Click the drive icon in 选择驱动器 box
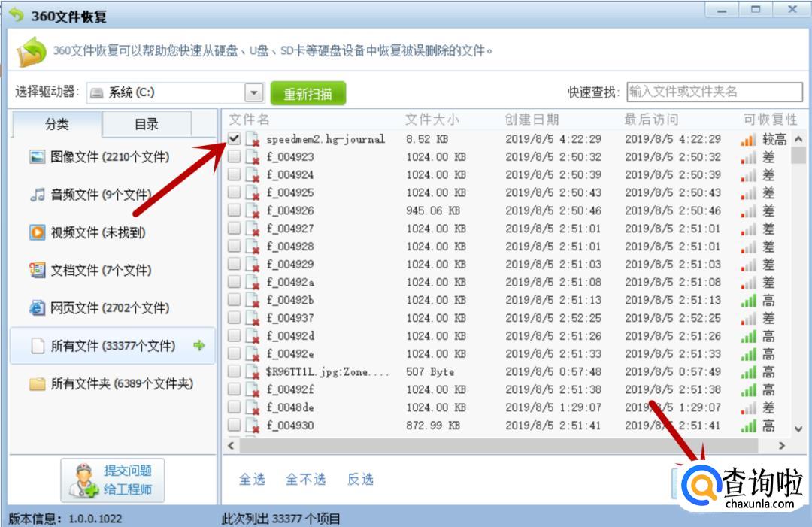 pyautogui.click(x=97, y=93)
